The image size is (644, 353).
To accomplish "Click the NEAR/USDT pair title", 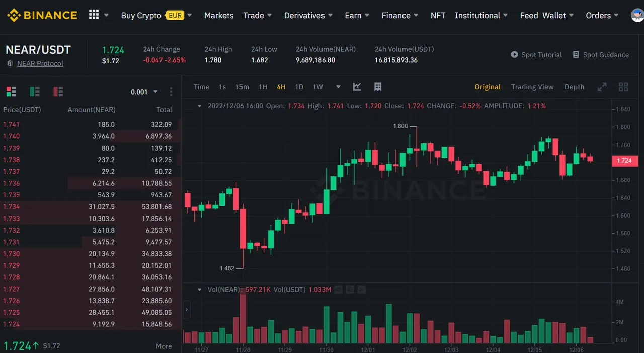I will pyautogui.click(x=38, y=50).
